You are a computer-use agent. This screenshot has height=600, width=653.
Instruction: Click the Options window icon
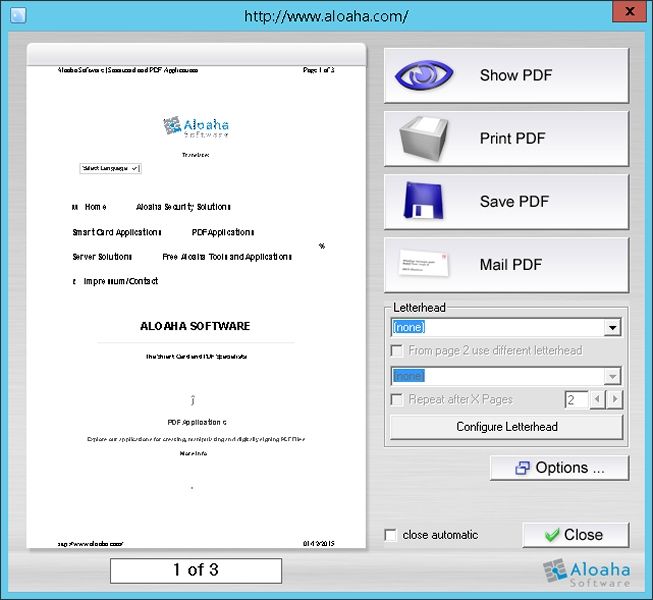[522, 468]
